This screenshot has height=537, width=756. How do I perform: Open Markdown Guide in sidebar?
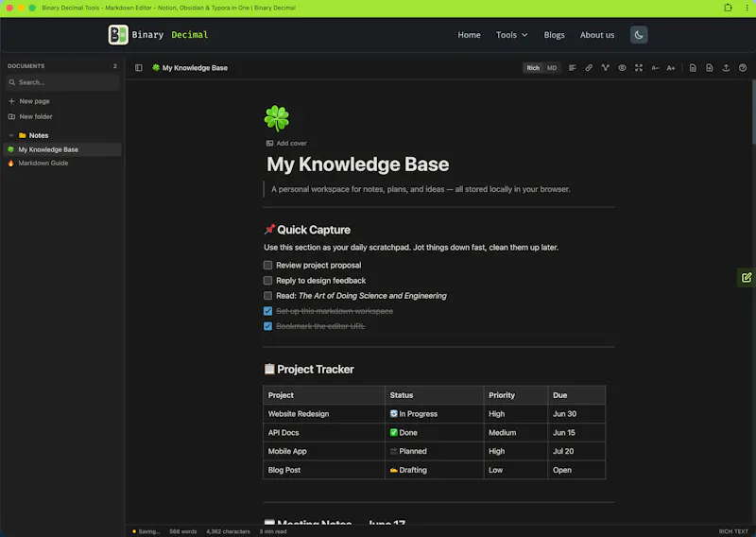(62, 163)
